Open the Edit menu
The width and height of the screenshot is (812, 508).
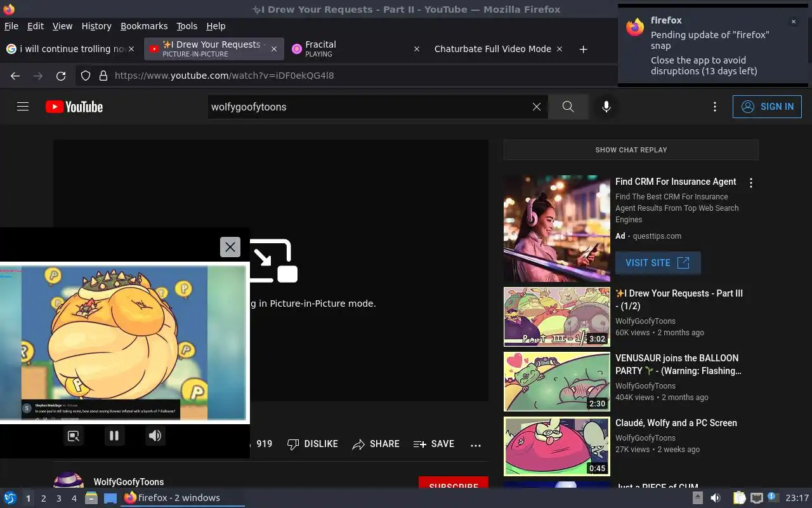click(36, 26)
